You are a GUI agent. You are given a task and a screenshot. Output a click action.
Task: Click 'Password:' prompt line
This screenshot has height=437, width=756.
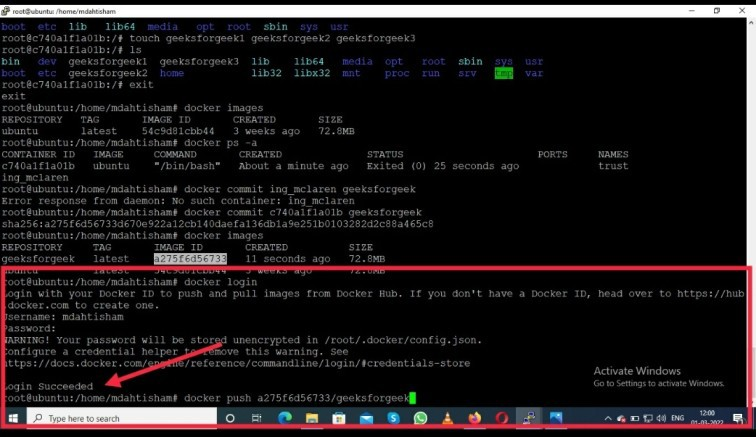point(29,328)
